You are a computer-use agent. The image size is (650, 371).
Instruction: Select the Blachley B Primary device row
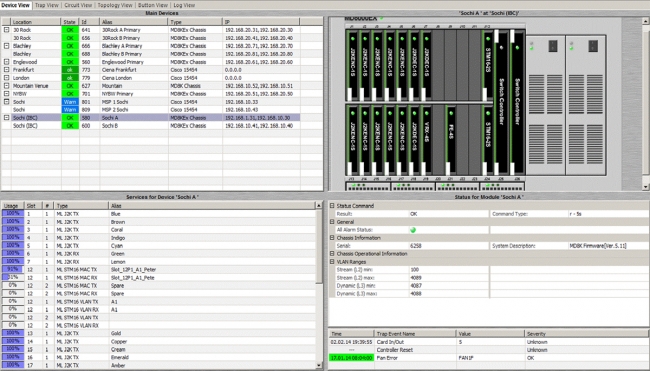(x=151, y=54)
